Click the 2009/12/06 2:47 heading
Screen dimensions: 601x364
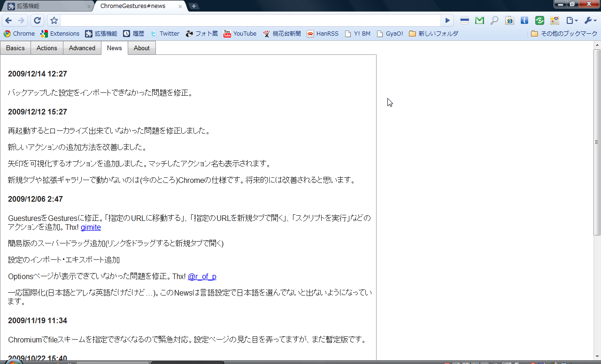pos(35,199)
